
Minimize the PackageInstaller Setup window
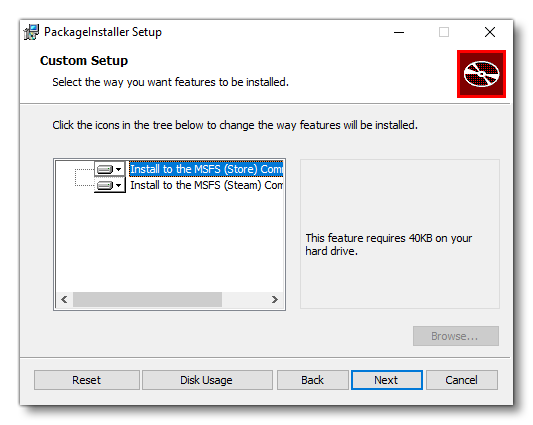coord(399,32)
